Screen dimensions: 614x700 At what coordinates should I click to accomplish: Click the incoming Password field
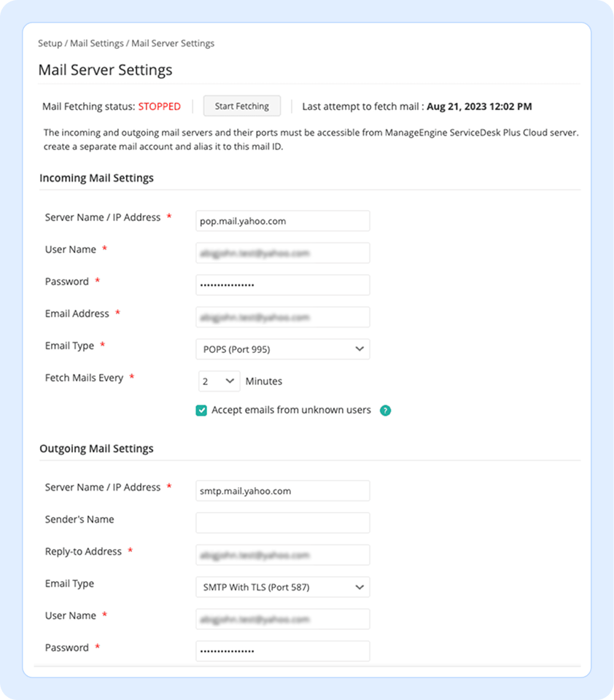click(x=282, y=284)
